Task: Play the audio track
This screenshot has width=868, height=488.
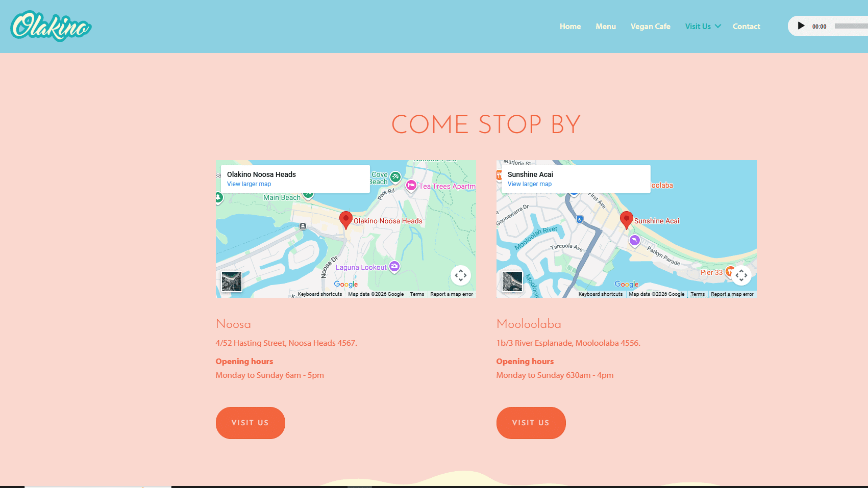Action: (801, 26)
